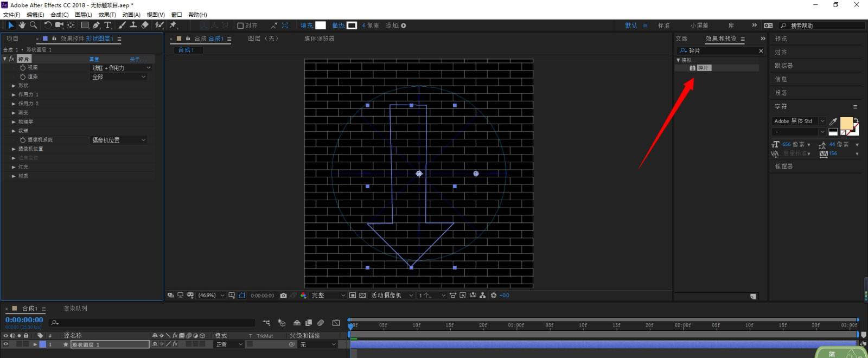Switch to the 渲染队列 tab
This screenshot has width=868, height=358.
75,309
